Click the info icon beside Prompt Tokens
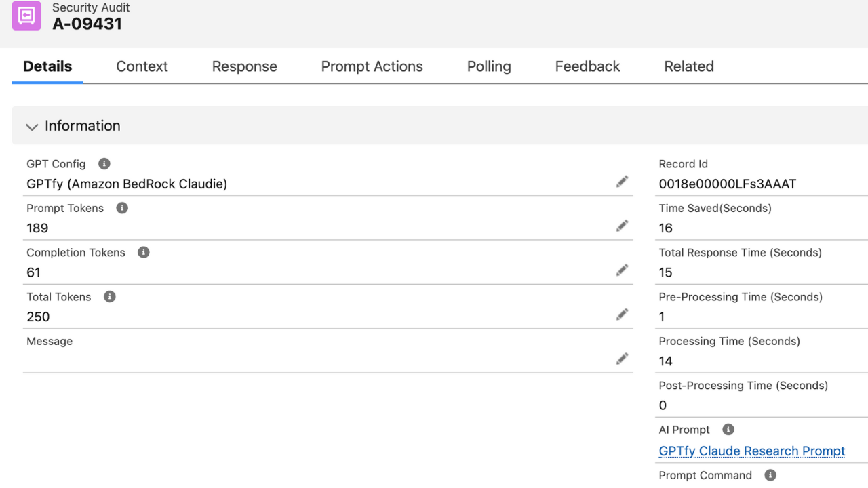Image resolution: width=868 pixels, height=488 pixels. [121, 208]
